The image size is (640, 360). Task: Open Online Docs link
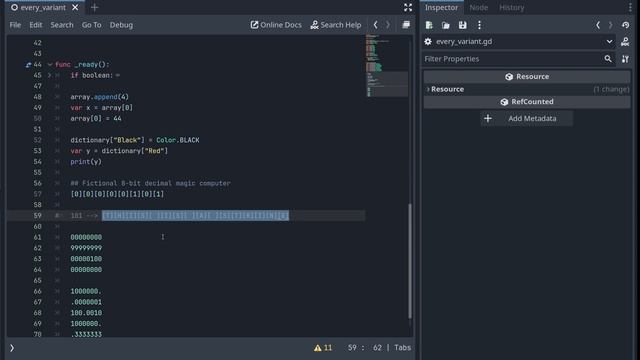276,25
